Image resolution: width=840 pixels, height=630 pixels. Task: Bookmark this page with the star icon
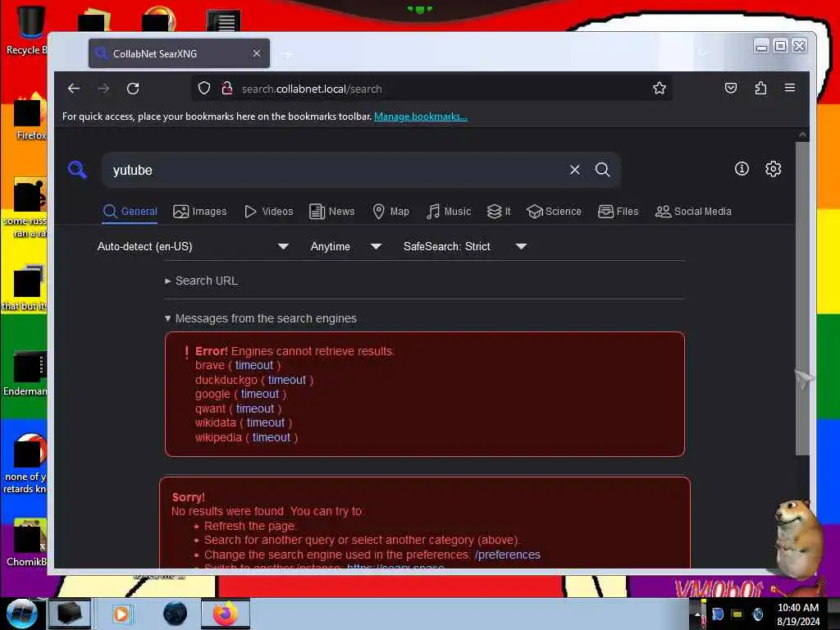click(x=660, y=88)
